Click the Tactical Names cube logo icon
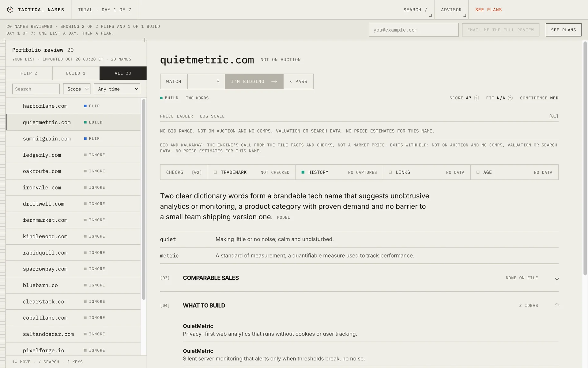 coord(10,10)
